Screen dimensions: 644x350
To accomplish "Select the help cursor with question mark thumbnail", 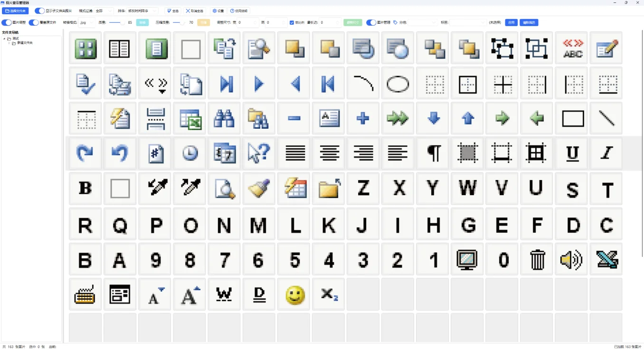I will [259, 153].
